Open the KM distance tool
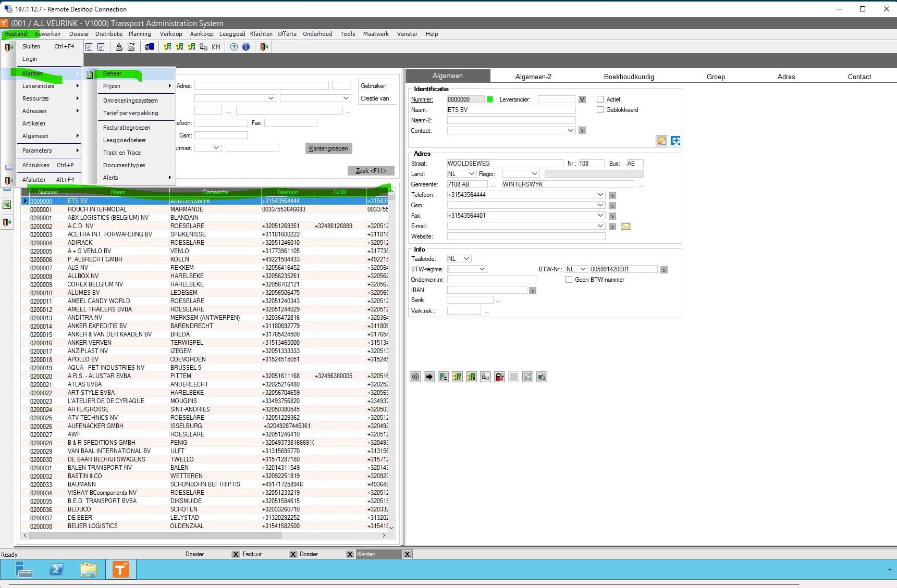 click(x=216, y=47)
